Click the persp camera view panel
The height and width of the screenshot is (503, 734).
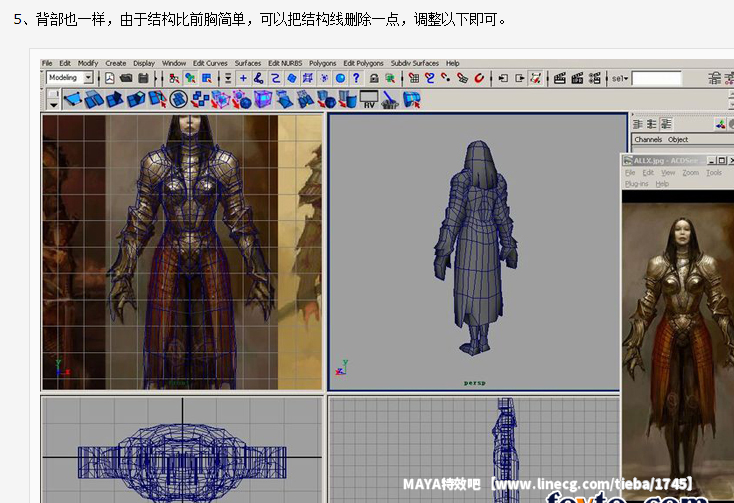(x=477, y=252)
